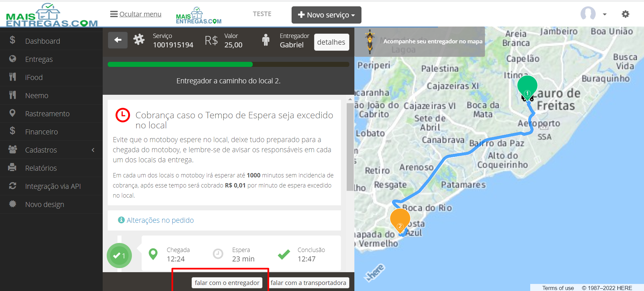The height and width of the screenshot is (291, 644).
Task: Select Relatórios in the sidebar
Action: tap(51, 168)
